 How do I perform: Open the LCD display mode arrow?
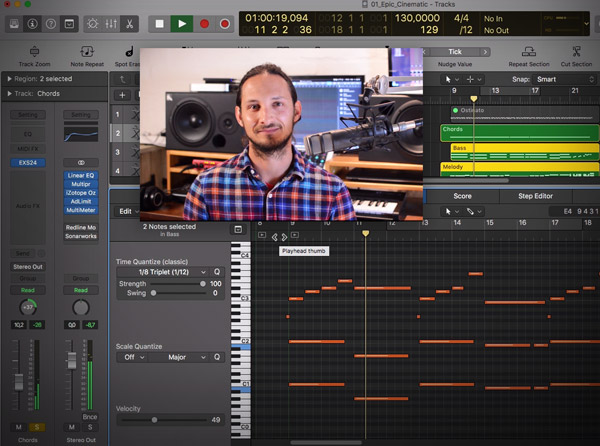click(586, 24)
